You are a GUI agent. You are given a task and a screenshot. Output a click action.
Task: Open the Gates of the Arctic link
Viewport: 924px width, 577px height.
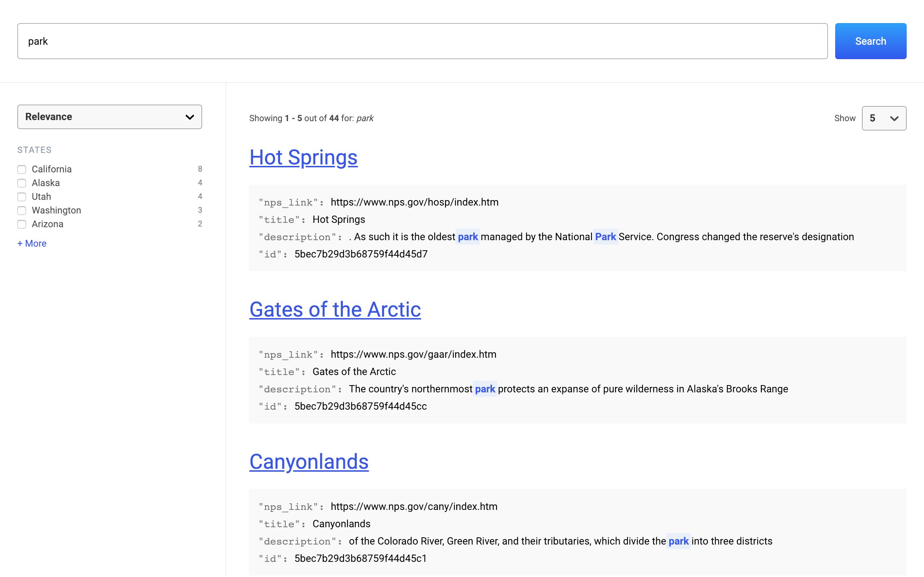[335, 309]
